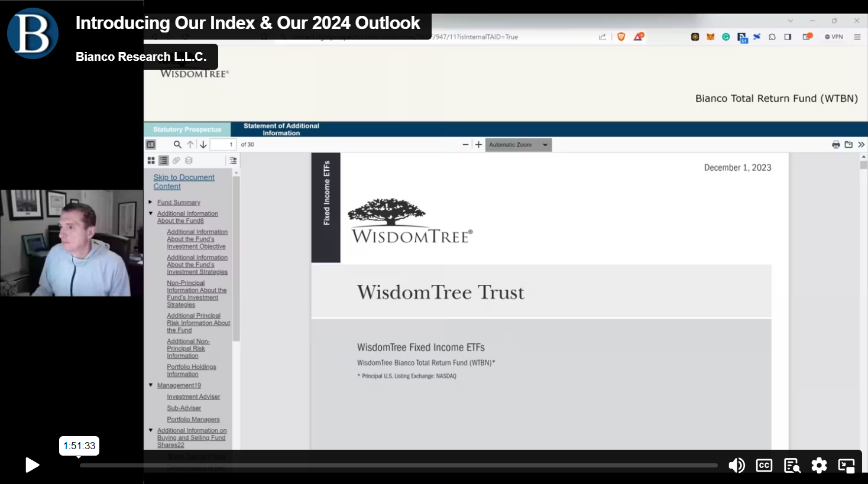868x484 pixels.
Task: Zoom in the PDF with plus
Action: (x=478, y=144)
